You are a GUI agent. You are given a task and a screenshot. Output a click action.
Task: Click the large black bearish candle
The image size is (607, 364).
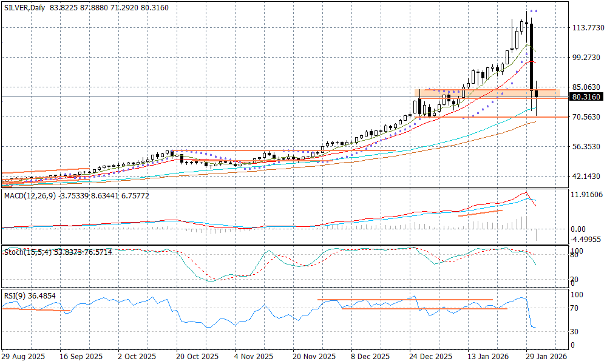(532, 55)
